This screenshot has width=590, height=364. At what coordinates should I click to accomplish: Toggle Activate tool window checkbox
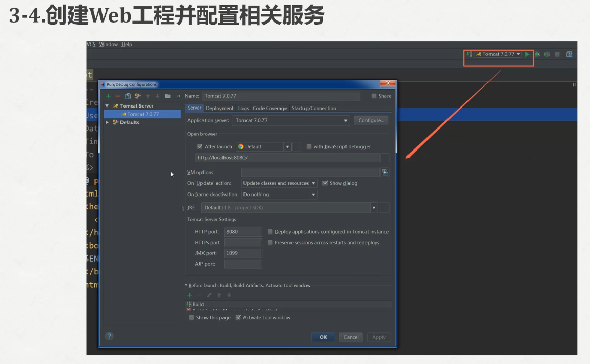click(238, 318)
